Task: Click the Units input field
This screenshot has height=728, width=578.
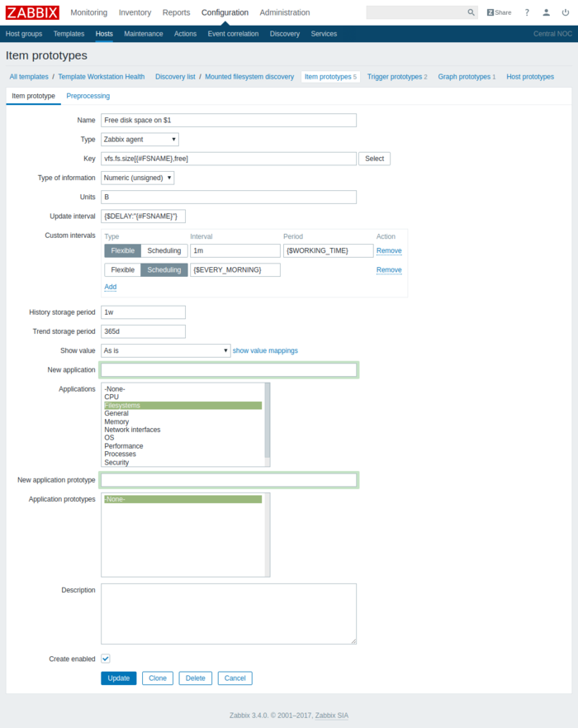Action: [x=229, y=197]
